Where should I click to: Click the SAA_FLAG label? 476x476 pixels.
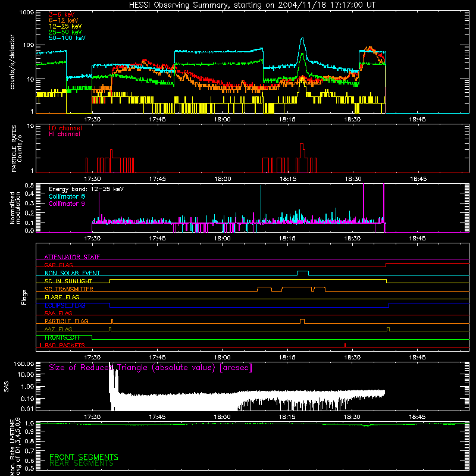coord(58,313)
